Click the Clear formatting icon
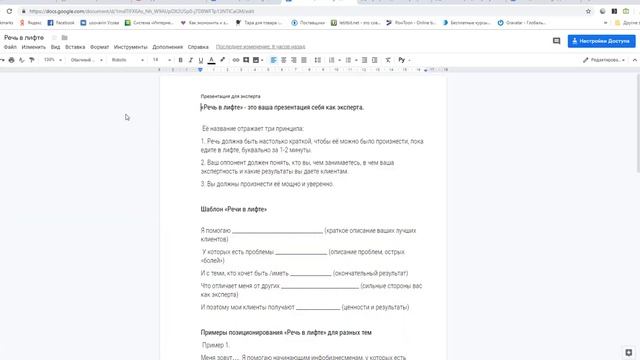Image resolution: width=640 pixels, height=360 pixels. coord(388,60)
